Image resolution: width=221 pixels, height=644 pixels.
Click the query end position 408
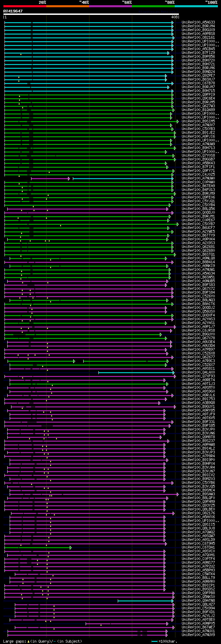(174, 17)
